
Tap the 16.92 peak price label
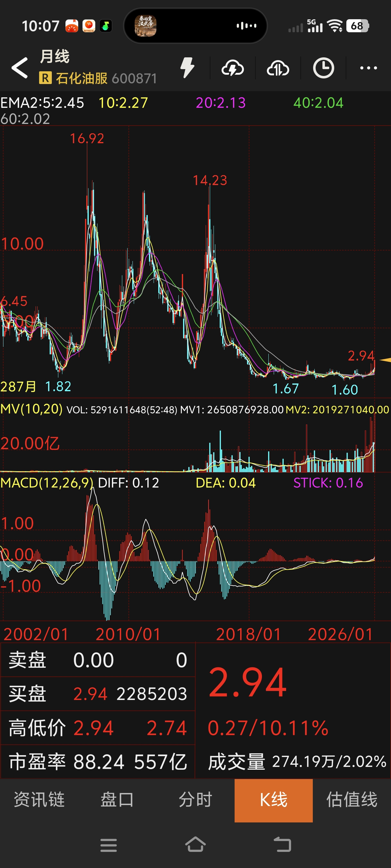(x=87, y=139)
